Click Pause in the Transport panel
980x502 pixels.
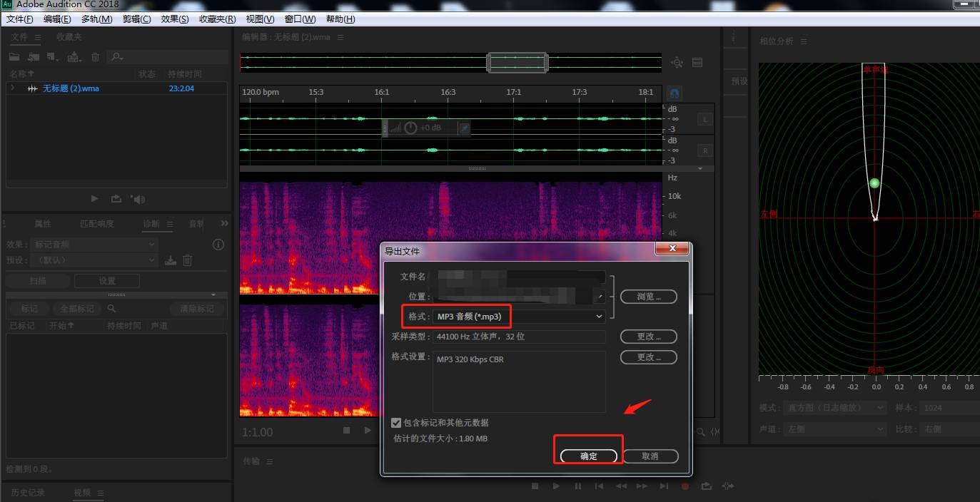pos(577,486)
